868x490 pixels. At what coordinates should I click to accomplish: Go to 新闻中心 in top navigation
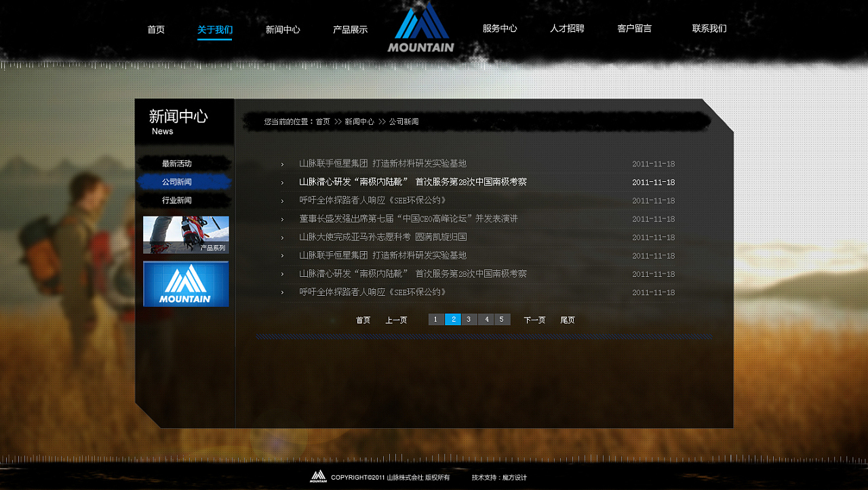click(x=283, y=29)
